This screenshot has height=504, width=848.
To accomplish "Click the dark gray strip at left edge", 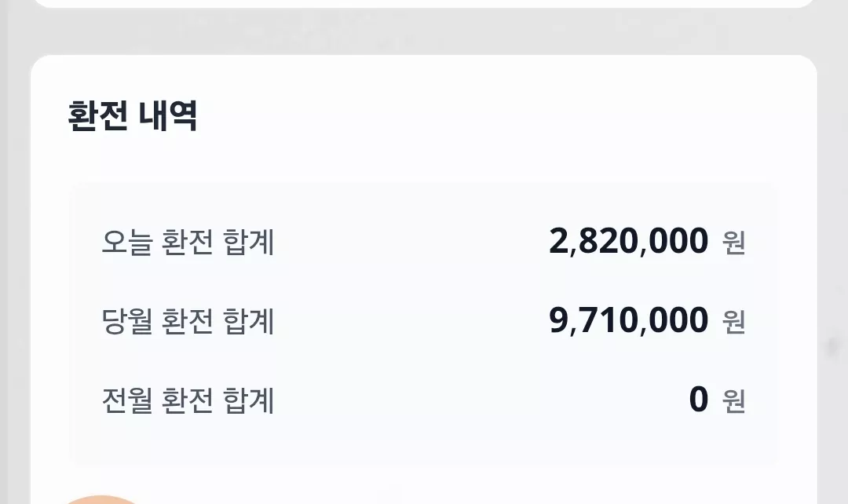I will pyautogui.click(x=3, y=252).
